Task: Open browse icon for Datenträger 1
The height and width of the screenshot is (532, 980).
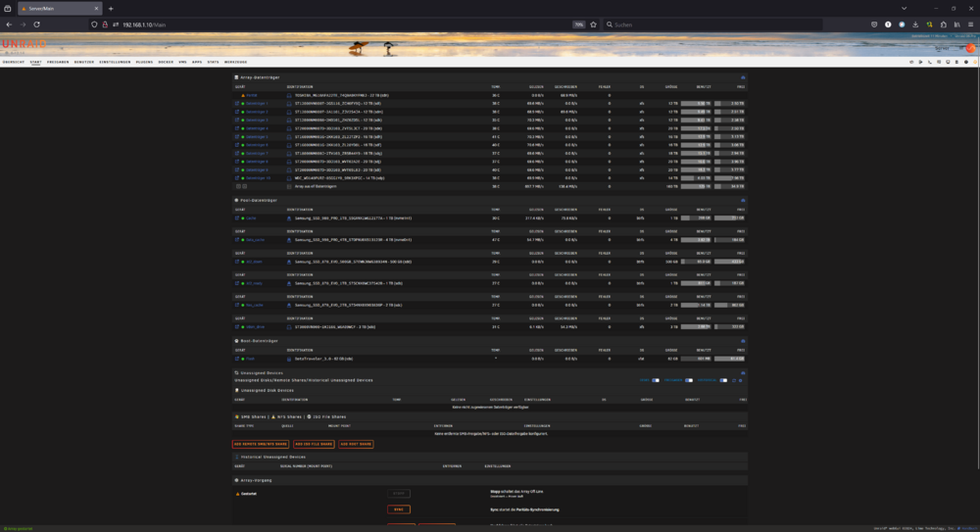Action: coord(237,104)
